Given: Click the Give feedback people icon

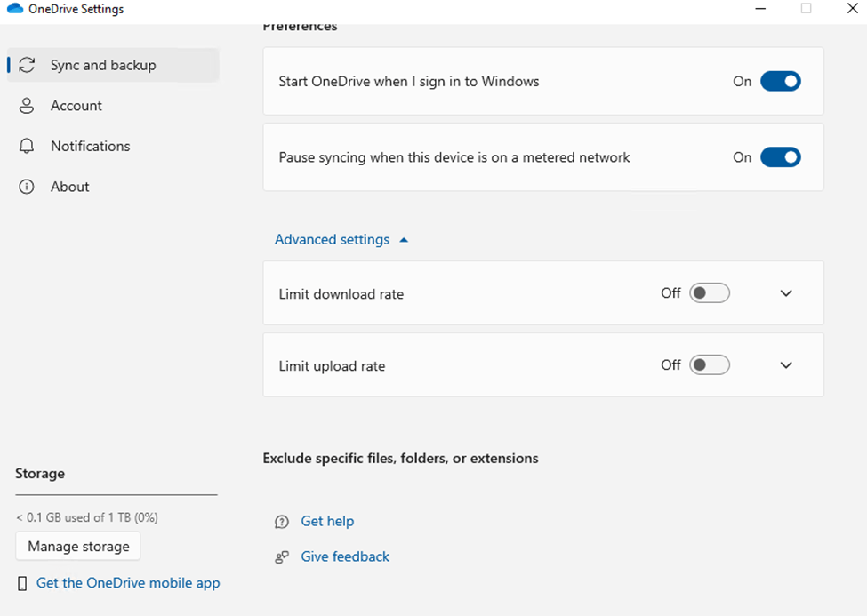Looking at the screenshot, I should point(282,556).
